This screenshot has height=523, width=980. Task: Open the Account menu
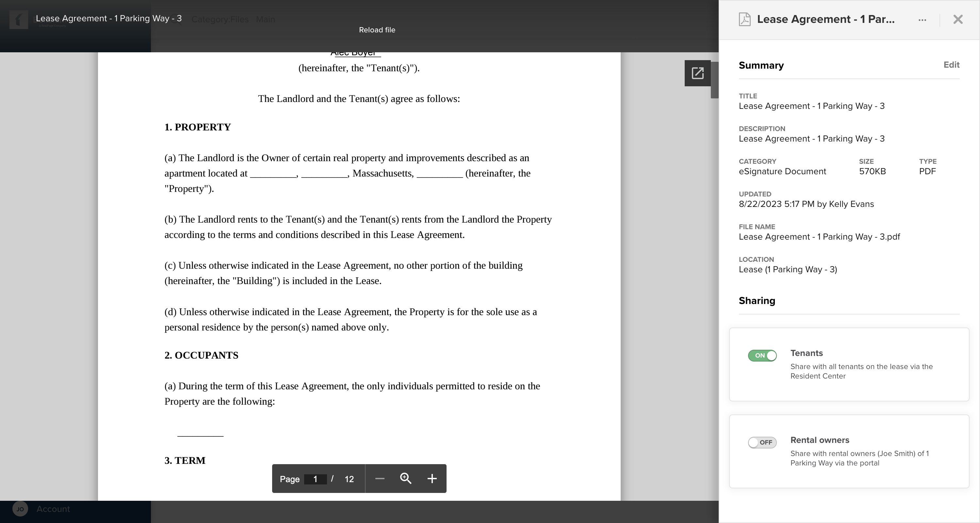tap(53, 509)
